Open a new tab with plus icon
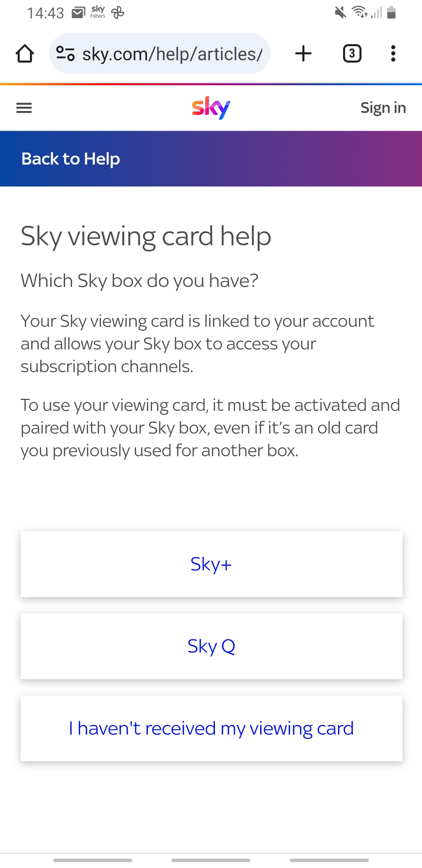The width and height of the screenshot is (422, 868). (303, 54)
